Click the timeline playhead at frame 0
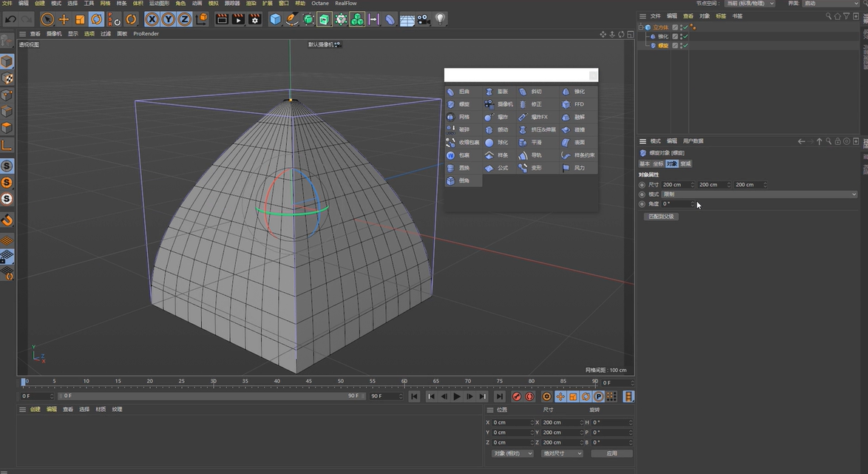 click(23, 382)
